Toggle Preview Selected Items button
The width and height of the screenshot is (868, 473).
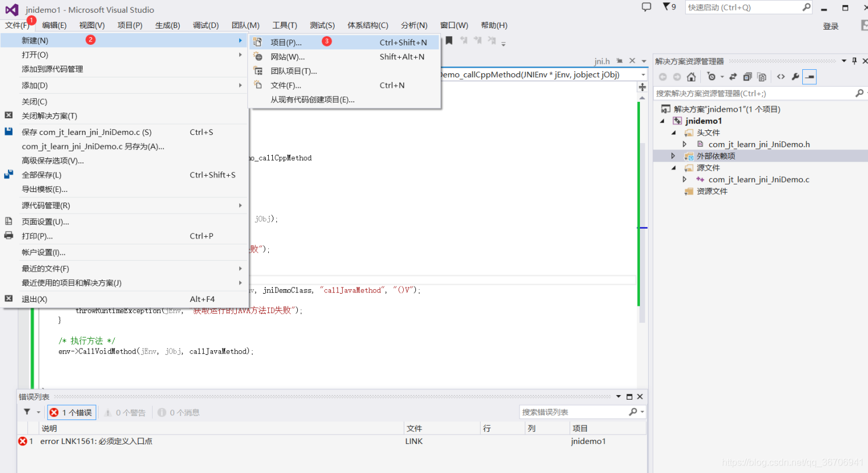tap(810, 77)
